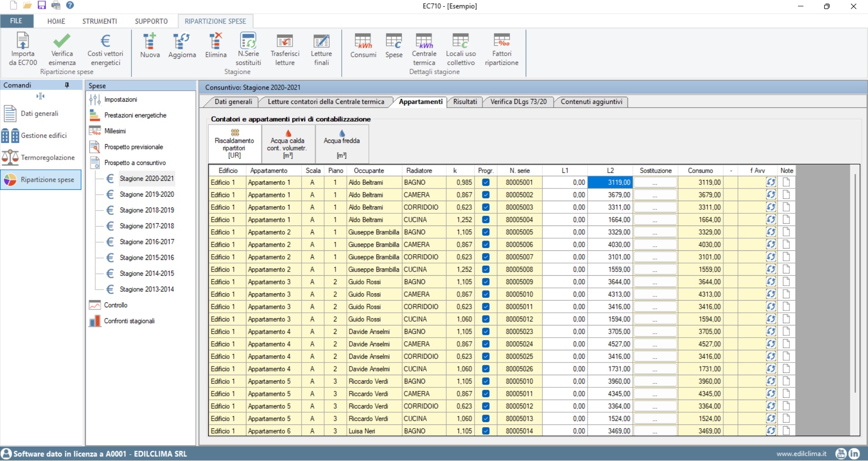Screen dimensions: 868x461
Task: Open Millesimi item
Action: pyautogui.click(x=115, y=131)
